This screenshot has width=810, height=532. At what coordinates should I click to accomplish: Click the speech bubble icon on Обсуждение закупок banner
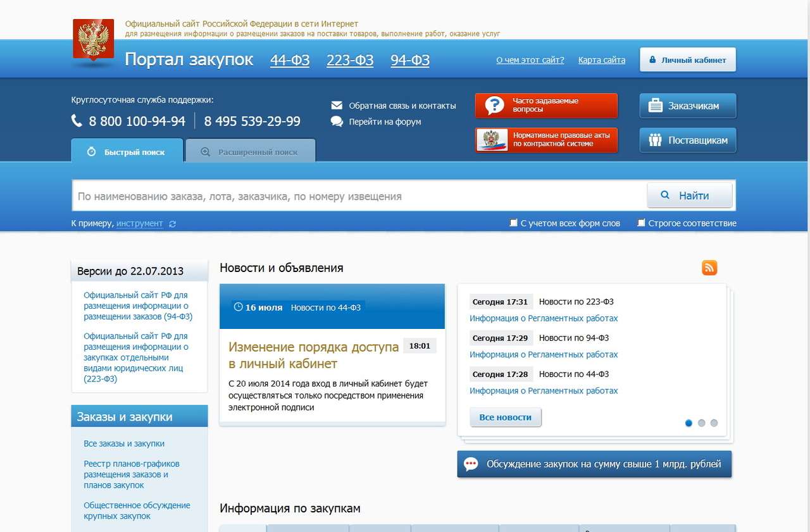pyautogui.click(x=470, y=464)
